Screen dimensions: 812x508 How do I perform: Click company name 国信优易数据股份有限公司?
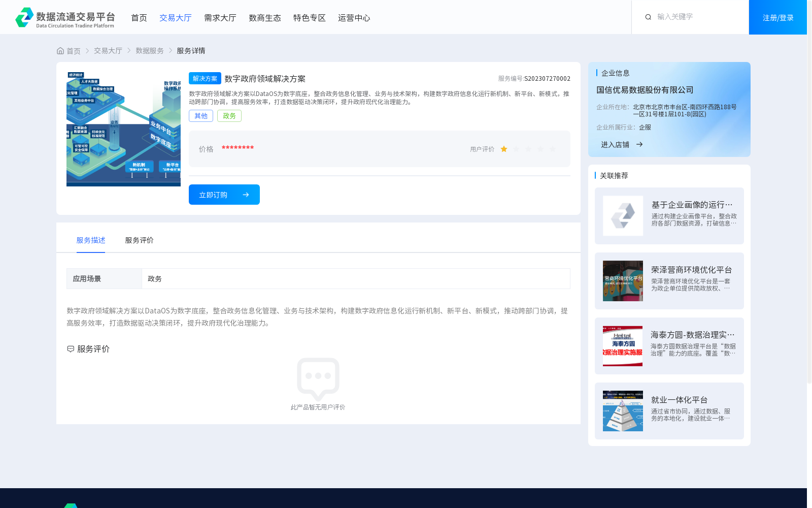[645, 90]
